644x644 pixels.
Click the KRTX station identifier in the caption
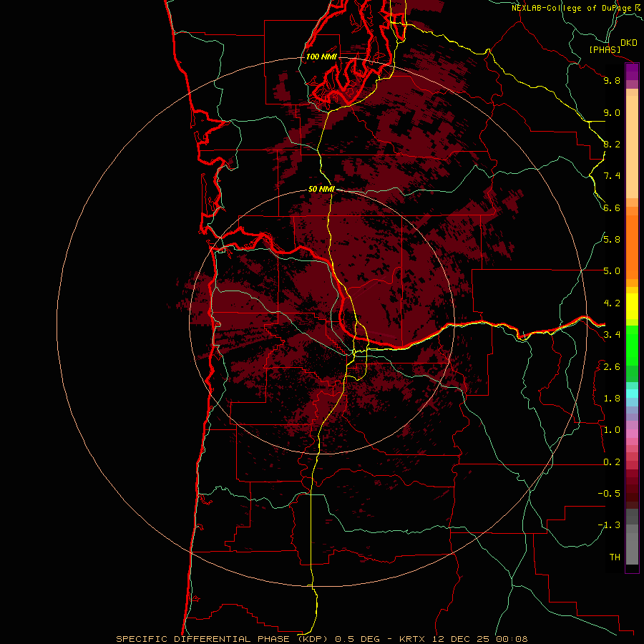411,639
